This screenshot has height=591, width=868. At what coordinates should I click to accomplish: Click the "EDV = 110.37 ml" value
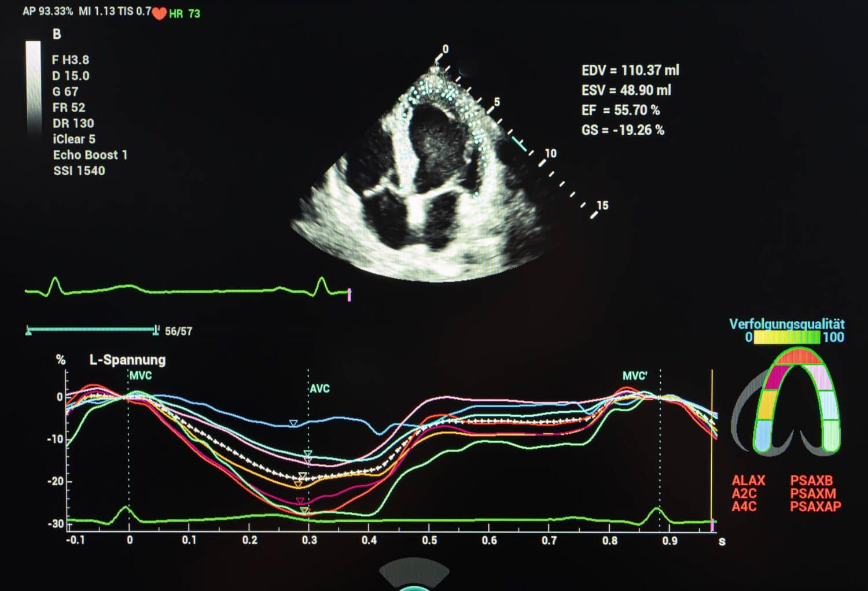coord(630,71)
